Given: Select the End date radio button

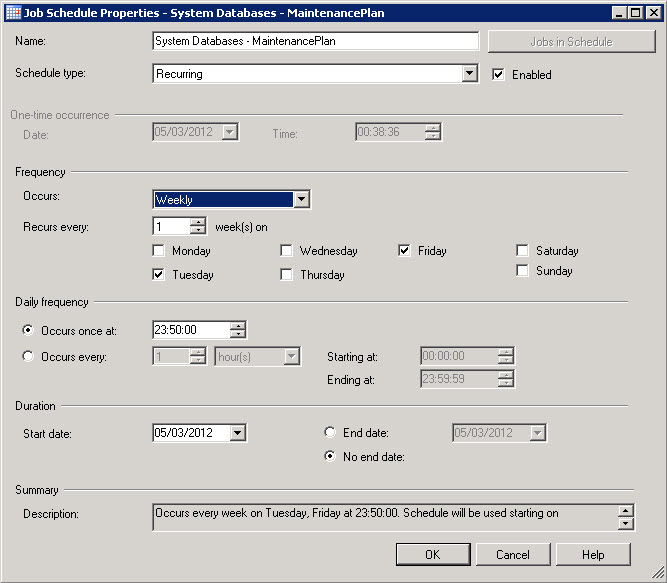Looking at the screenshot, I should [x=330, y=432].
